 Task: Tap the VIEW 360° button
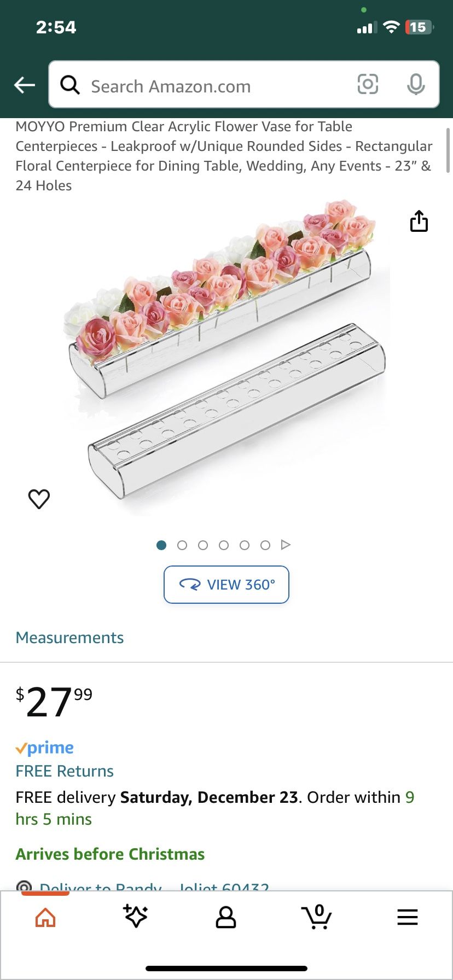[226, 585]
